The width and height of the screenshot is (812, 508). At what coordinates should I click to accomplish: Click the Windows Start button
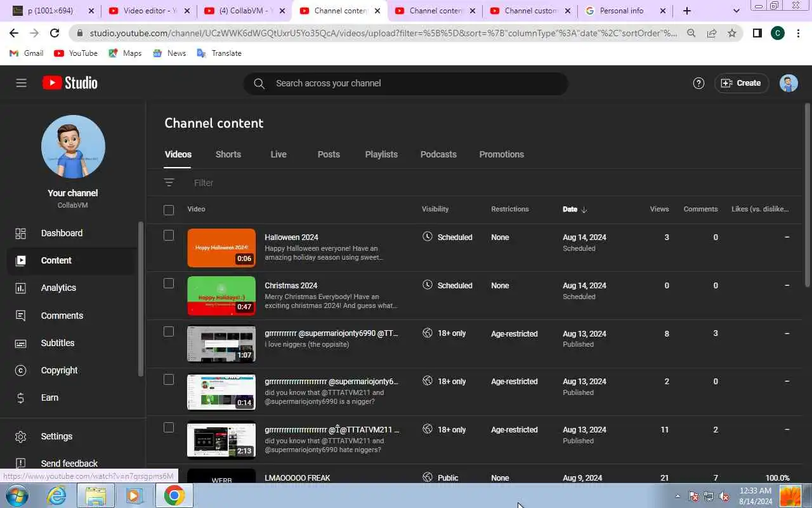tap(16, 495)
